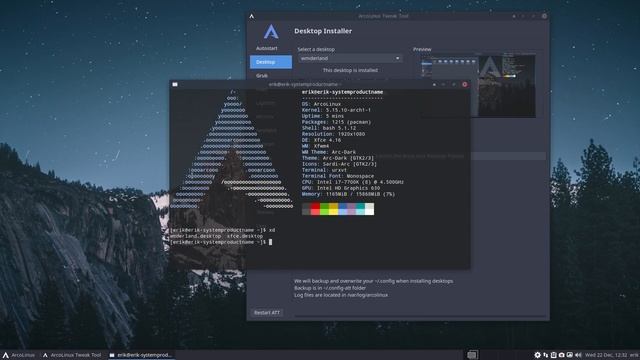This screenshot has width=640, height=360.
Task: Click the A icon in the Tweak Tool title bar
Action: [x=252, y=16]
